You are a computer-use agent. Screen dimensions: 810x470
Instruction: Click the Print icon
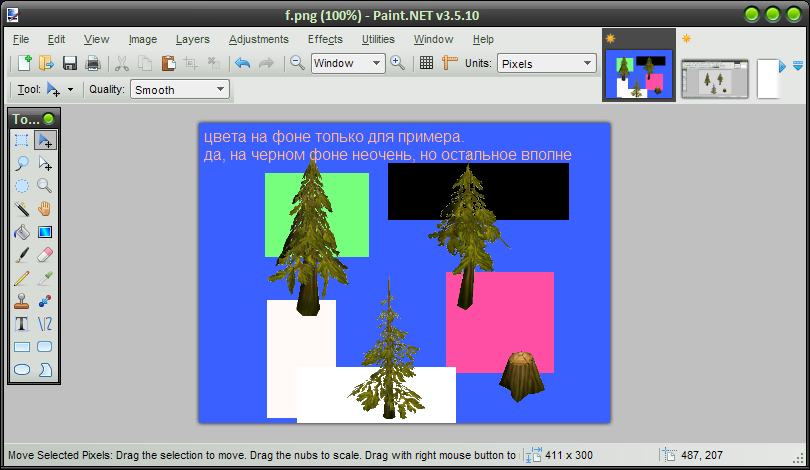pyautogui.click(x=92, y=64)
